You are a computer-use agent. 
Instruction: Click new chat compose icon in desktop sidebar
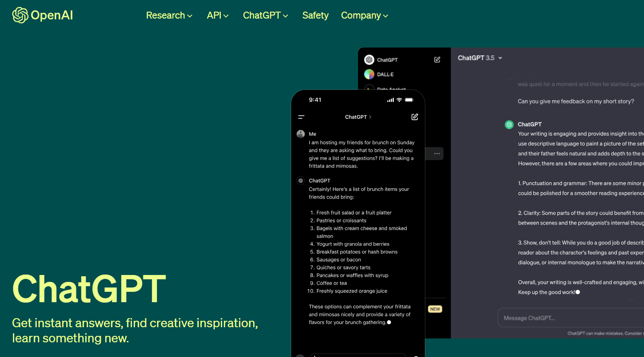point(437,60)
